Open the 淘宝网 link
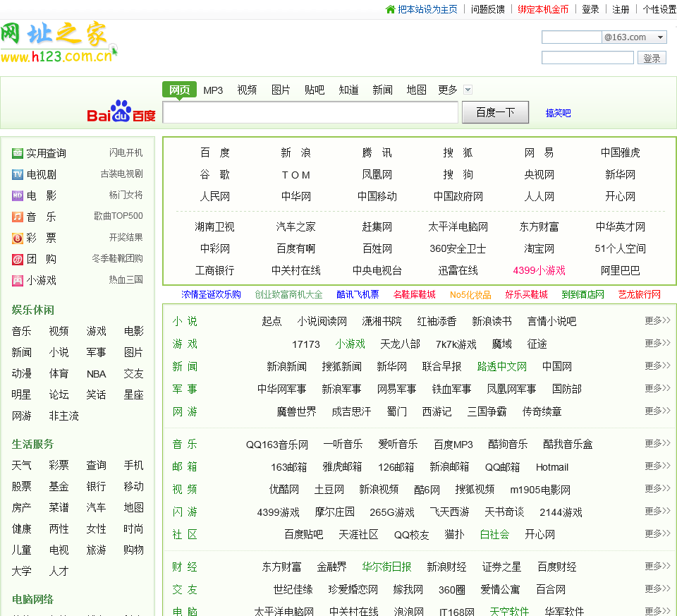Image resolution: width=677 pixels, height=616 pixels. 539,248
